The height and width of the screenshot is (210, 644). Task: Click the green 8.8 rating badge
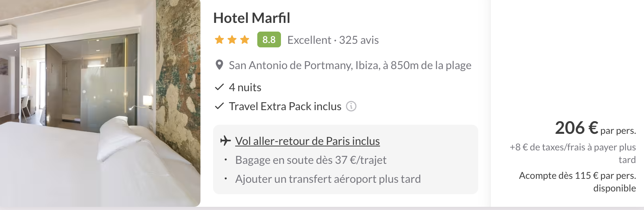click(x=269, y=39)
